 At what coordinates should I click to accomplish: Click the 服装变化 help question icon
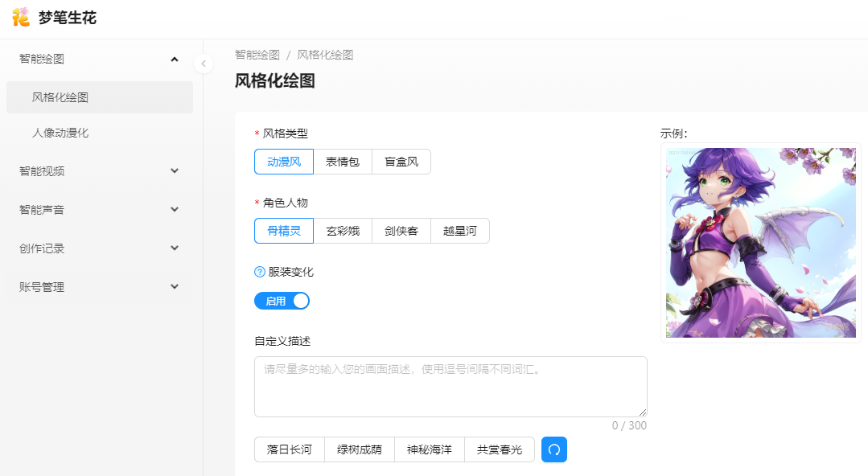pos(260,272)
